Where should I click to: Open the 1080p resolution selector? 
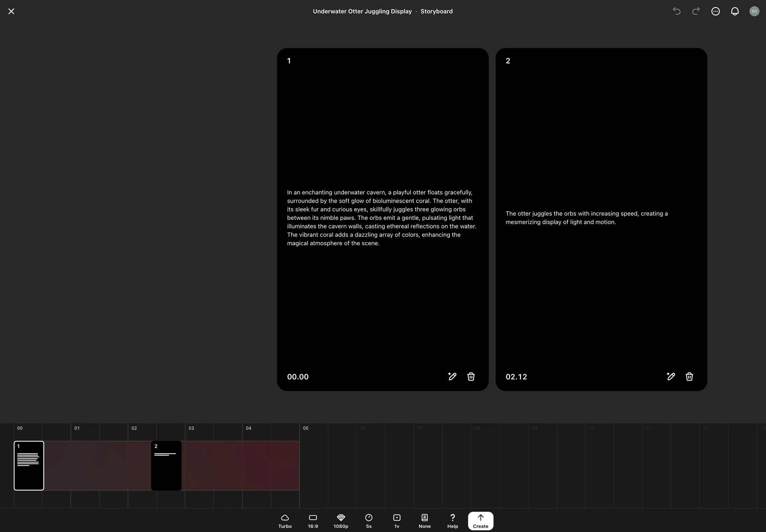341,521
